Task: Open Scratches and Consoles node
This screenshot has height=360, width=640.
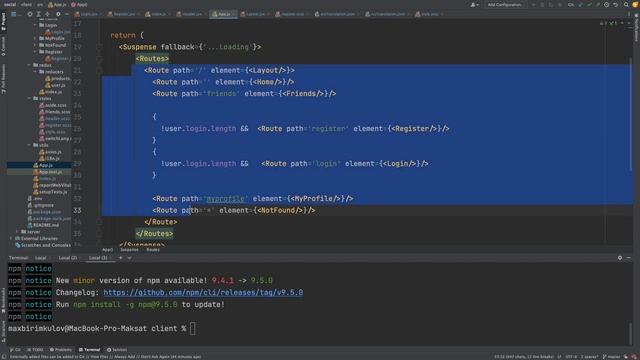Action: [x=42, y=245]
